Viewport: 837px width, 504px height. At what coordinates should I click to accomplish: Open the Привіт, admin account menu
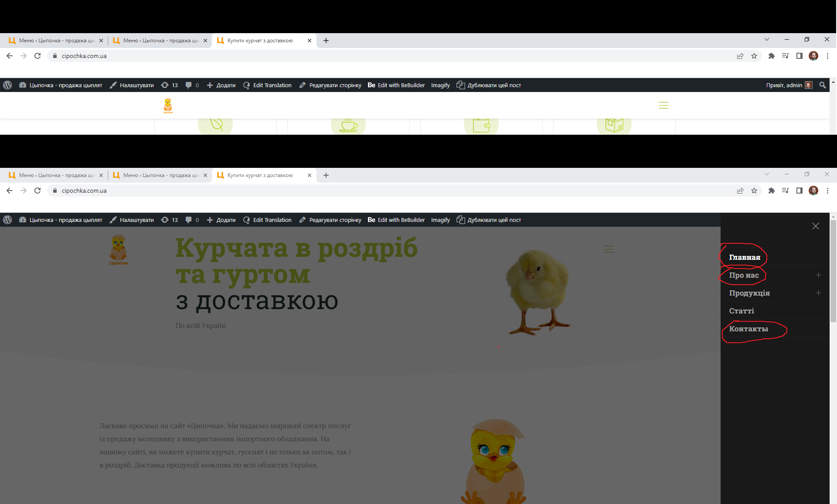point(789,85)
